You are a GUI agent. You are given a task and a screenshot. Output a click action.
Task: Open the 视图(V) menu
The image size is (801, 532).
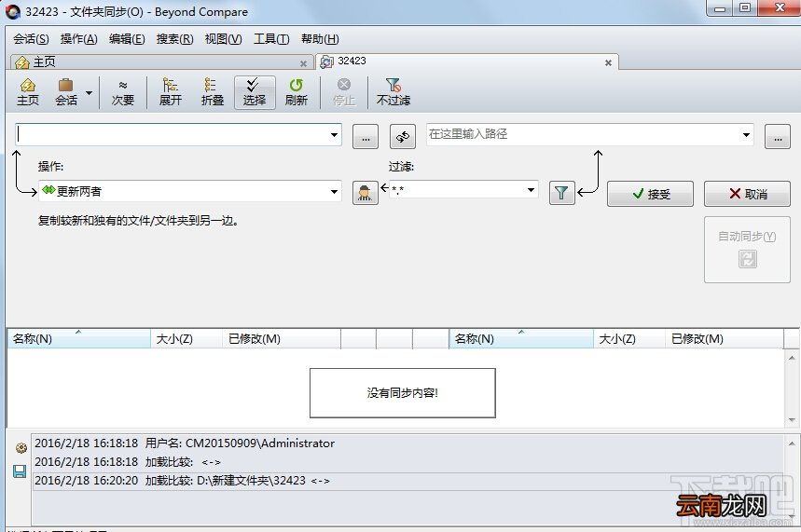point(223,39)
